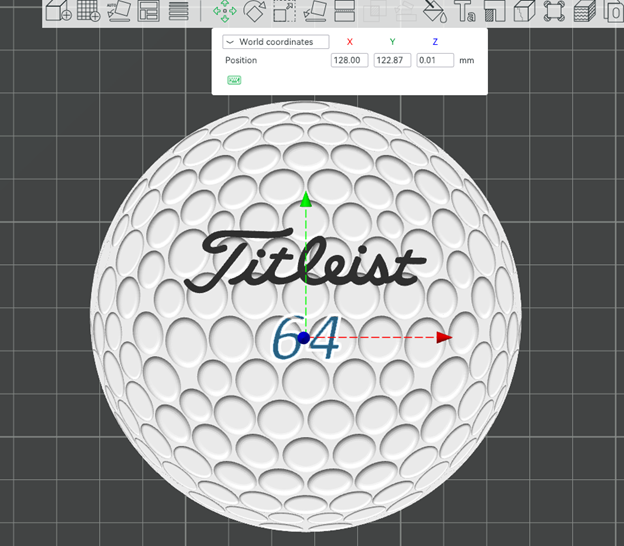
Task: Select the Text shape tool
Action: click(465, 11)
